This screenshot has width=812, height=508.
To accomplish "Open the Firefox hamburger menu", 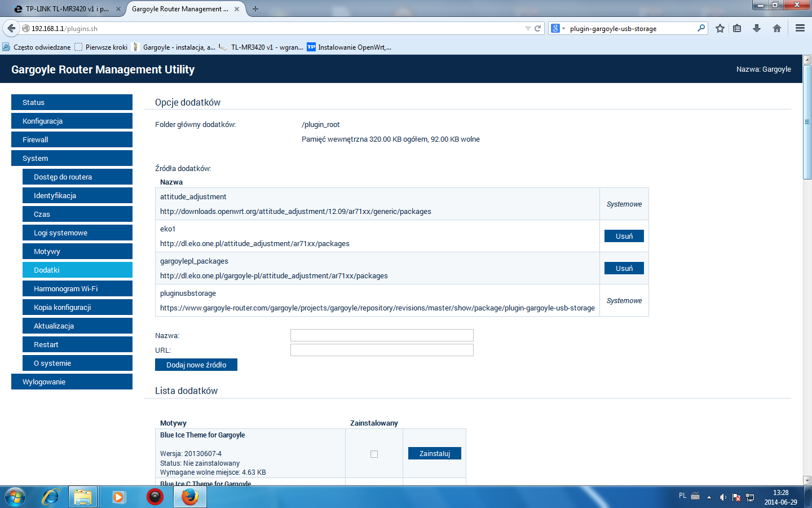I will point(800,28).
